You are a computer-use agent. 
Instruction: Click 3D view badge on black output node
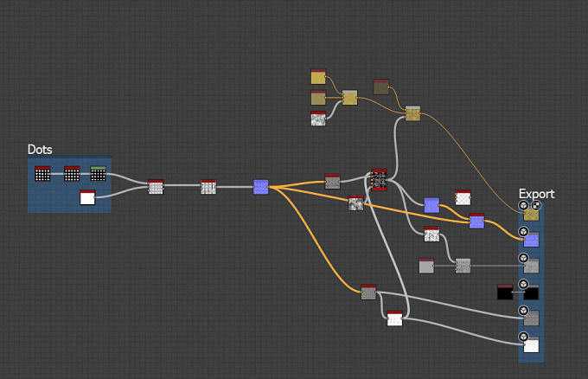pyautogui.click(x=523, y=284)
